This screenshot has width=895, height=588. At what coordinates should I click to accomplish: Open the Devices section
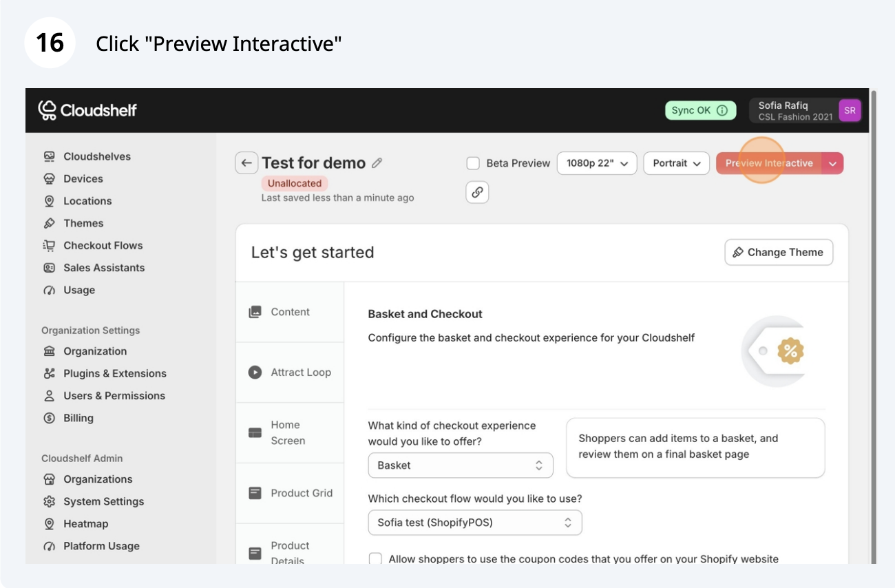coord(83,178)
